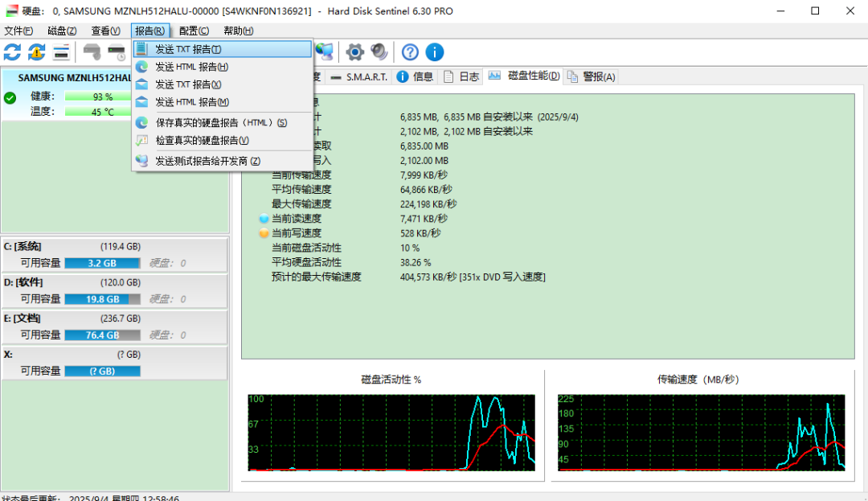
Task: Click the orange dot beside 当前写速度
Action: [x=264, y=233]
